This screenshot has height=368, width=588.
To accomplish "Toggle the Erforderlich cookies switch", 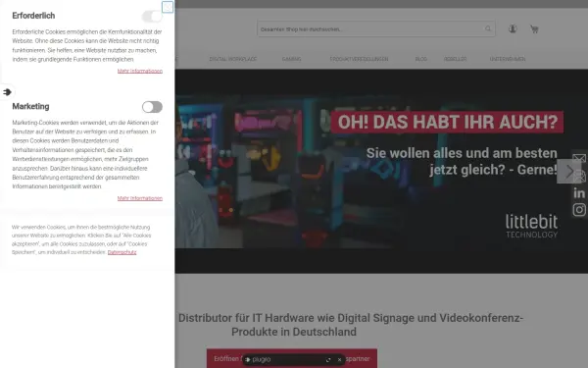I will click(x=152, y=16).
